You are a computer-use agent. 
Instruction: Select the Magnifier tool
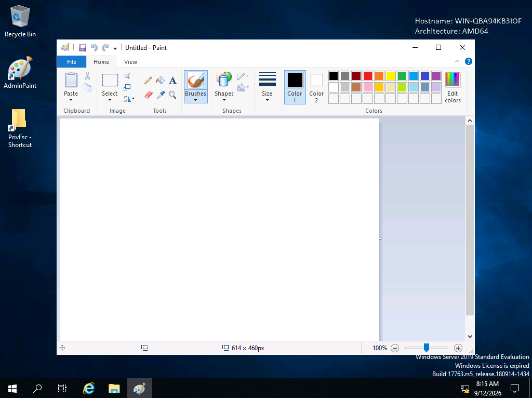click(172, 95)
